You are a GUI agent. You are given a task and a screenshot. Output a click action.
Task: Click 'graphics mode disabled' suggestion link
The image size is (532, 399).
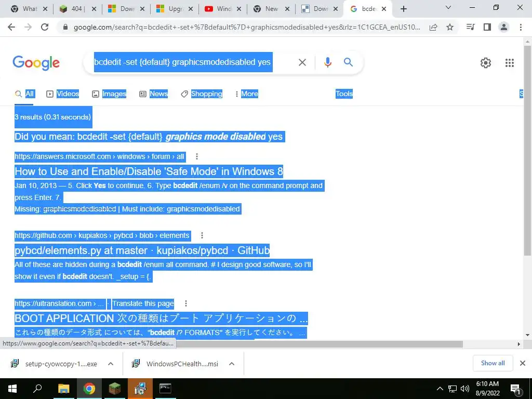(x=216, y=137)
